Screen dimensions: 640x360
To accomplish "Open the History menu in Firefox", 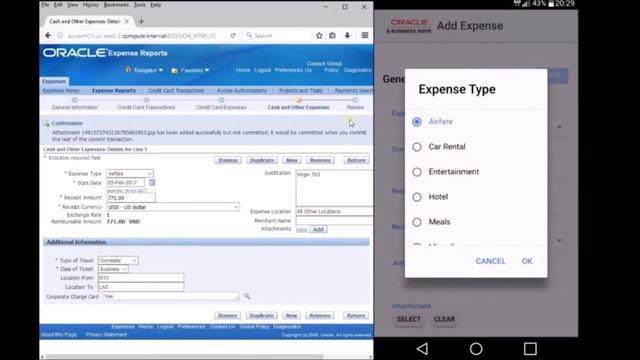I will pos(91,5).
